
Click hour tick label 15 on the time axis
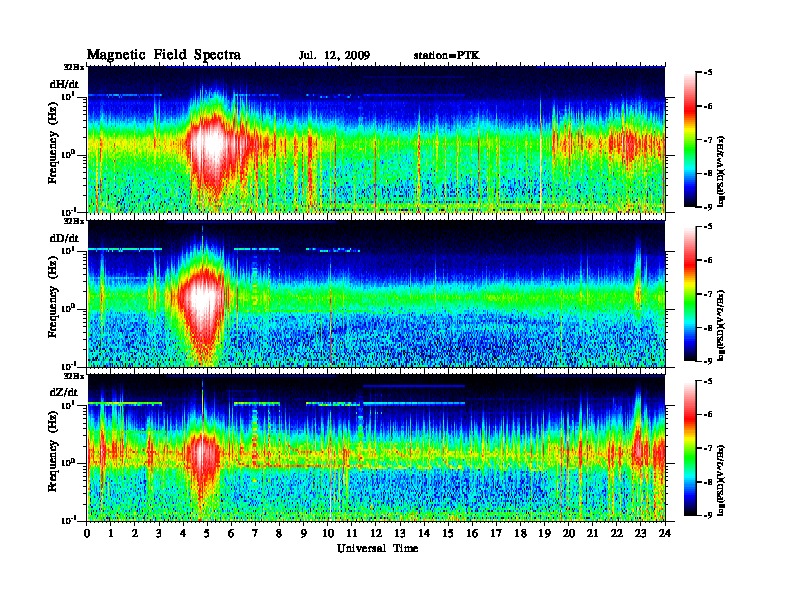pyautogui.click(x=448, y=533)
